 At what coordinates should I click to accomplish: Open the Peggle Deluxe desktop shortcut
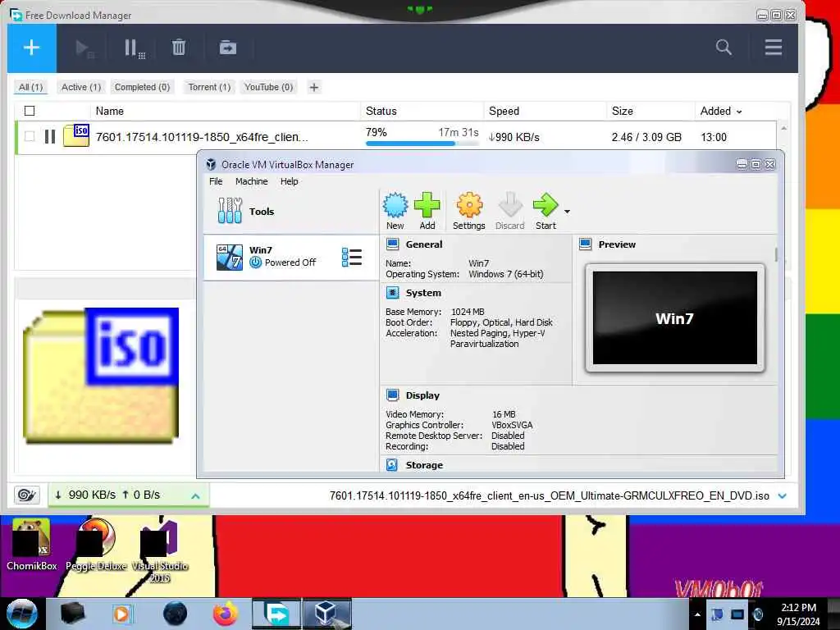coord(97,545)
